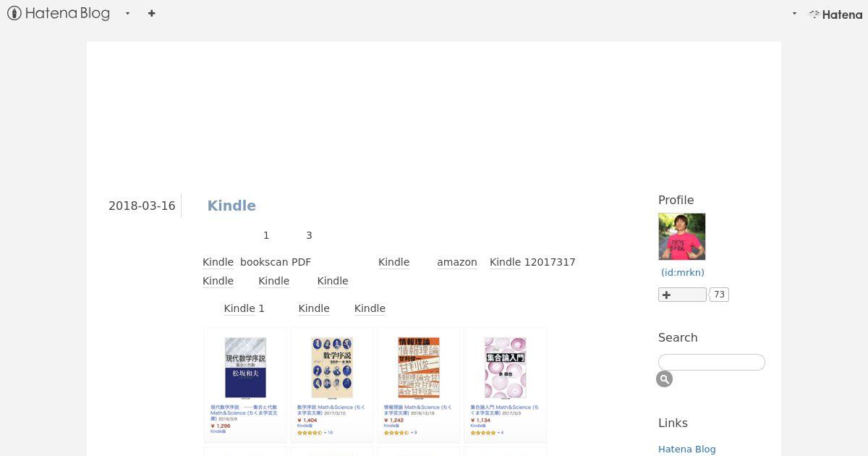Open the 現代数学序説 book cover
Viewport: 868px width, 456px height.
click(x=245, y=368)
